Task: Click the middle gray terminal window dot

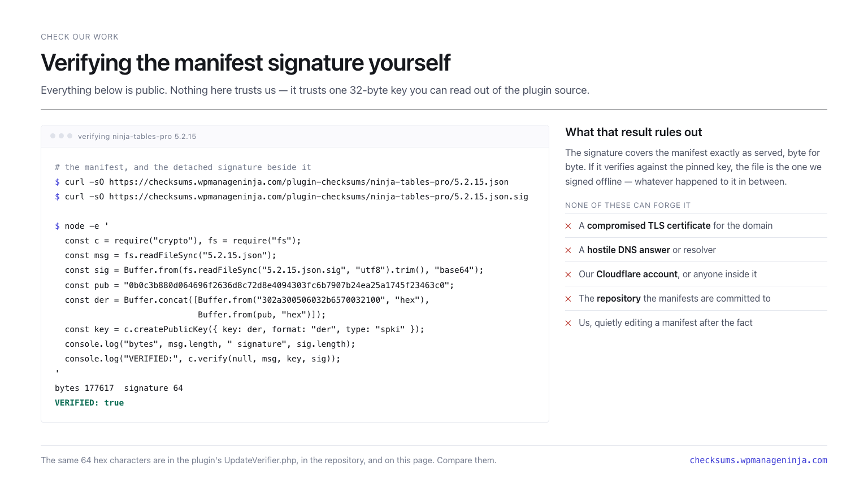Action: [62, 136]
